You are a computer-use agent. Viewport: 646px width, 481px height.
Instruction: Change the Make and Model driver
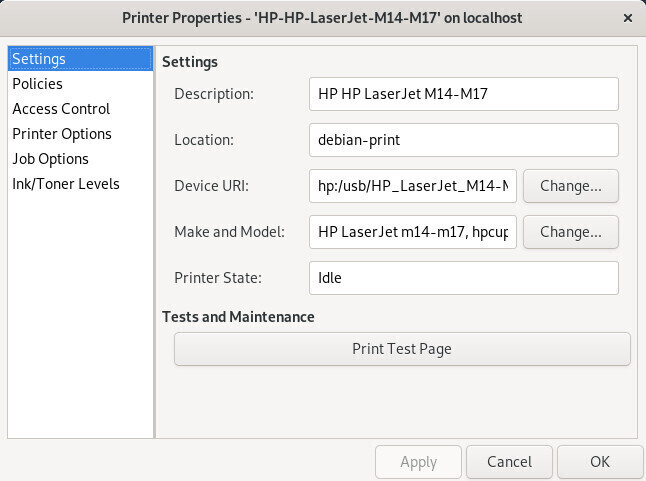pyautogui.click(x=571, y=232)
